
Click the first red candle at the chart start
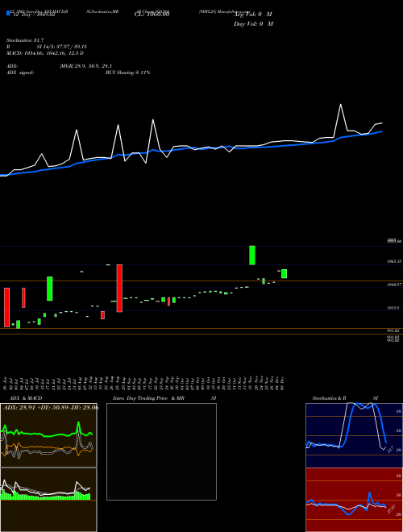tap(6, 307)
